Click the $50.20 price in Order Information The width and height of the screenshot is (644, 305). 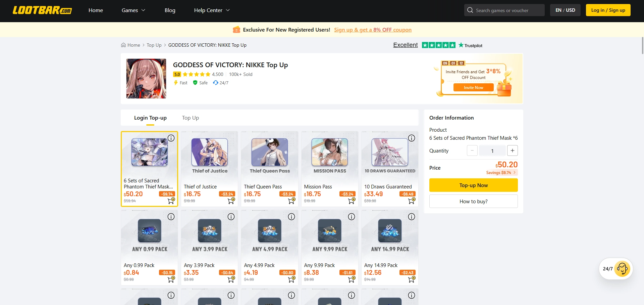[506, 165]
